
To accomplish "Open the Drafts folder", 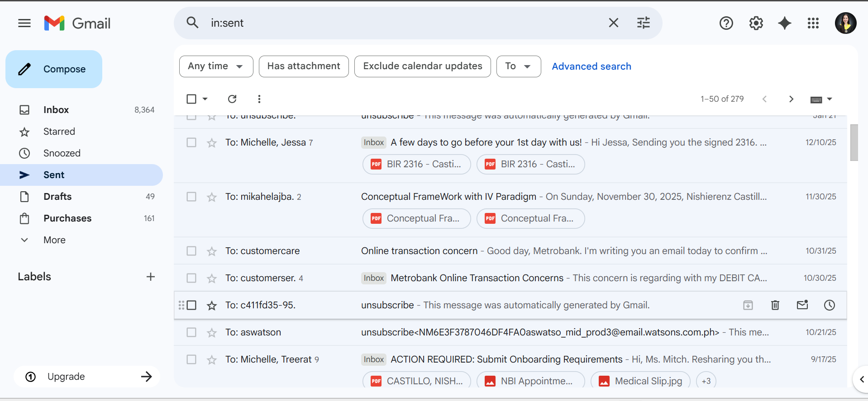I will pos(57,197).
